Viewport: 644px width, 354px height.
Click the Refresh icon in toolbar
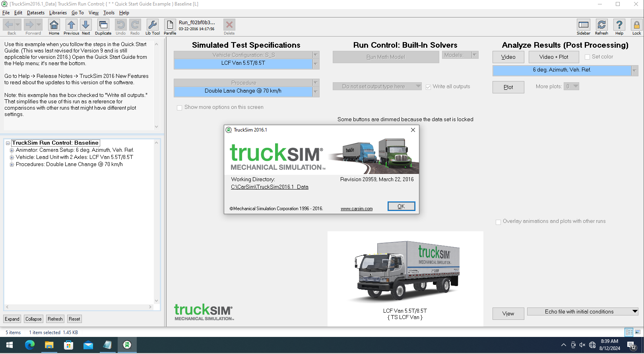[x=601, y=25]
